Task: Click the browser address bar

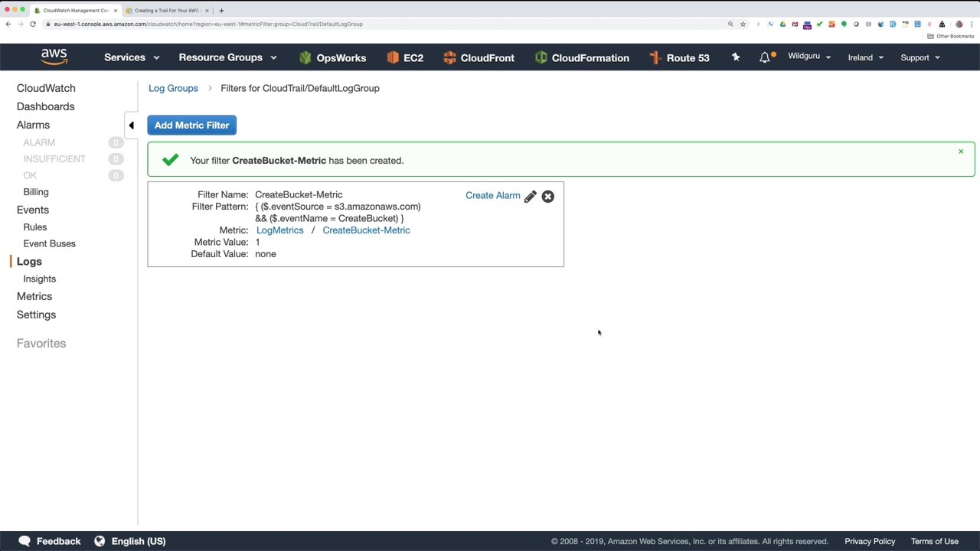Action: 383,24
